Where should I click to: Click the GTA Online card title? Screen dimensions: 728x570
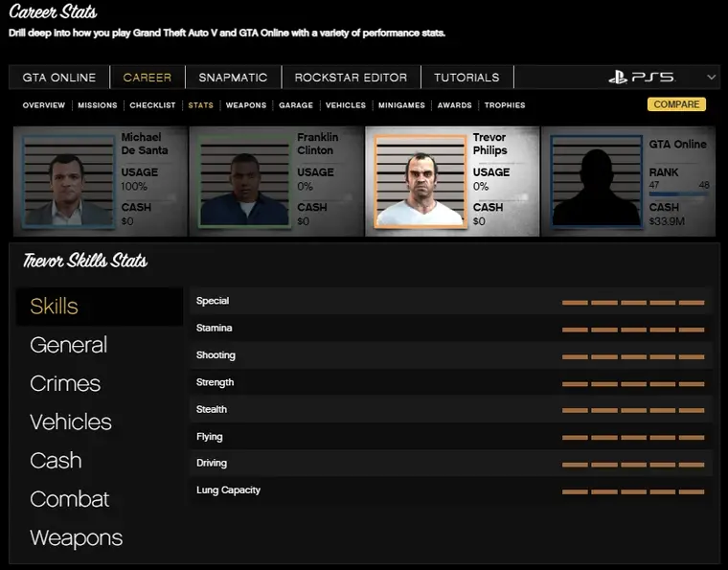[x=678, y=145]
